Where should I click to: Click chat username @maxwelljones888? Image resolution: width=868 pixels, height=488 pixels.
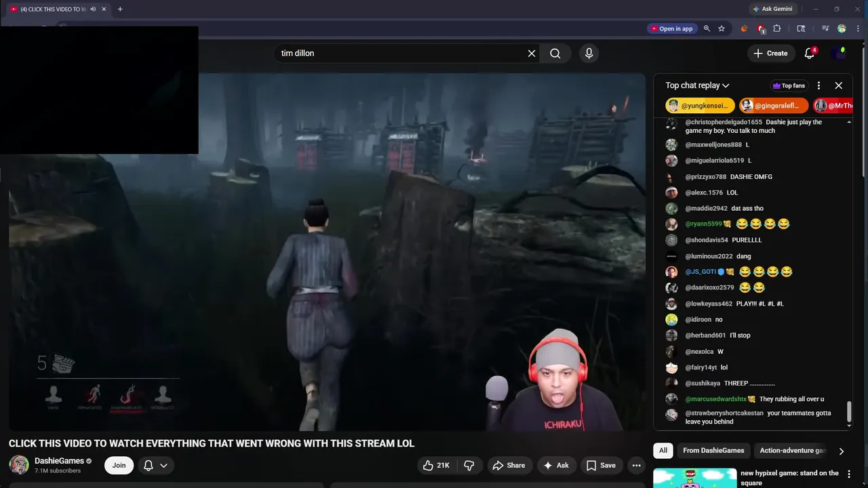pos(713,145)
